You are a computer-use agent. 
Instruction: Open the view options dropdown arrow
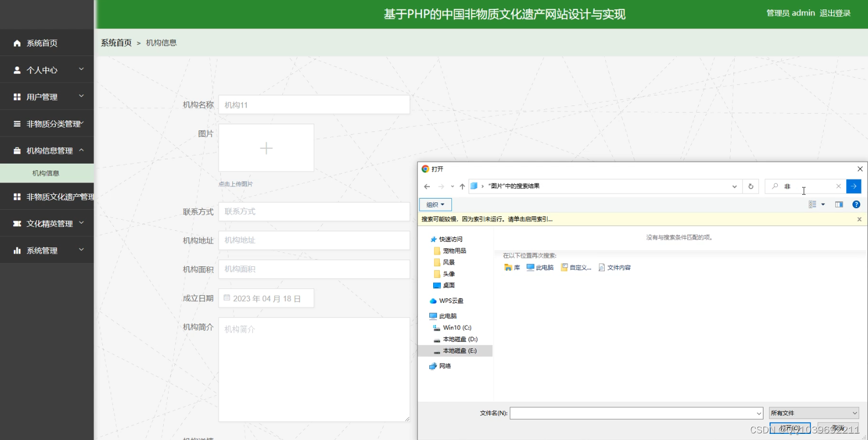tap(823, 205)
